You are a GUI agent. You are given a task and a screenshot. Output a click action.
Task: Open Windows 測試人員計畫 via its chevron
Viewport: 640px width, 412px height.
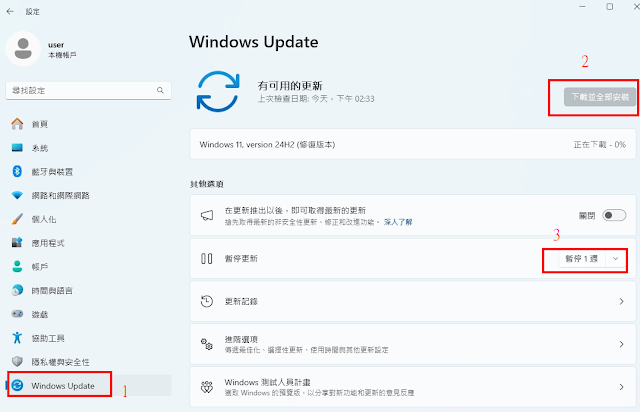[x=621, y=387]
